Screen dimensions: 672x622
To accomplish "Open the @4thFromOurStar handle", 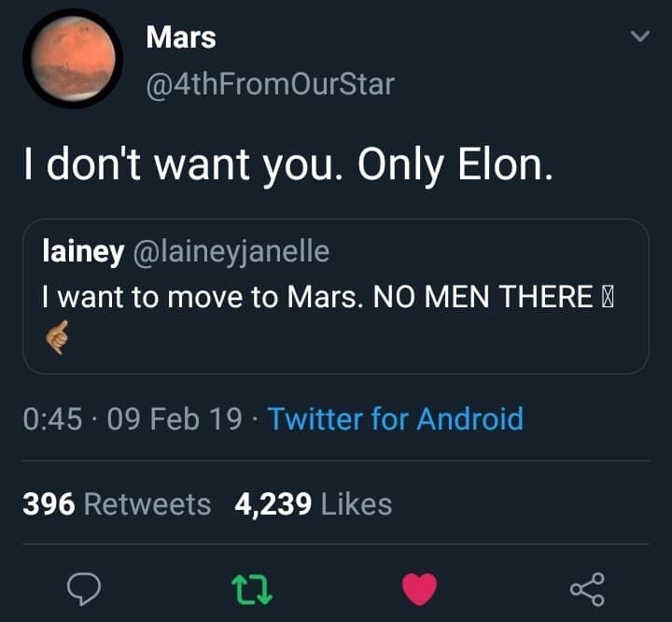I will (x=270, y=84).
